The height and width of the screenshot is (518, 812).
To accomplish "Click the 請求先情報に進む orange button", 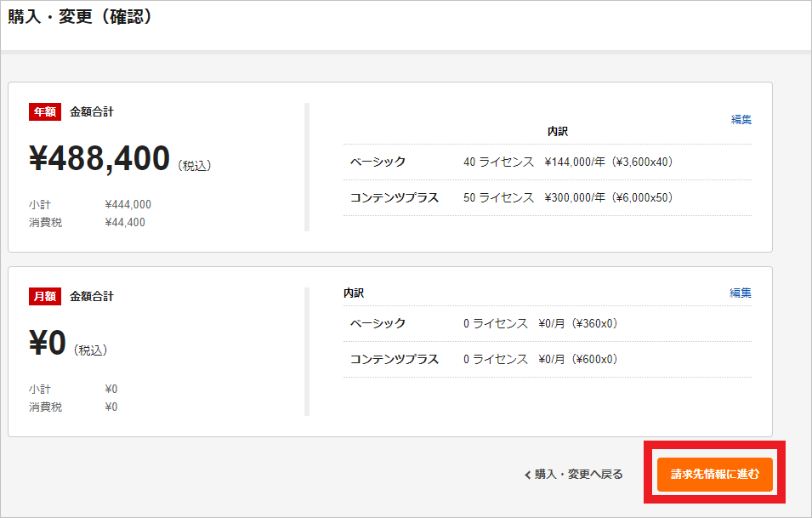I will coord(714,474).
